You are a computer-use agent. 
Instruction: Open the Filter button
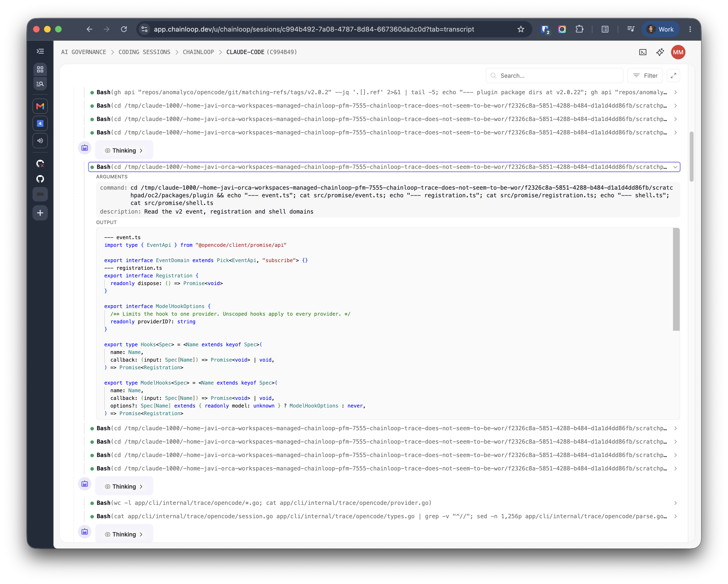[x=645, y=76]
